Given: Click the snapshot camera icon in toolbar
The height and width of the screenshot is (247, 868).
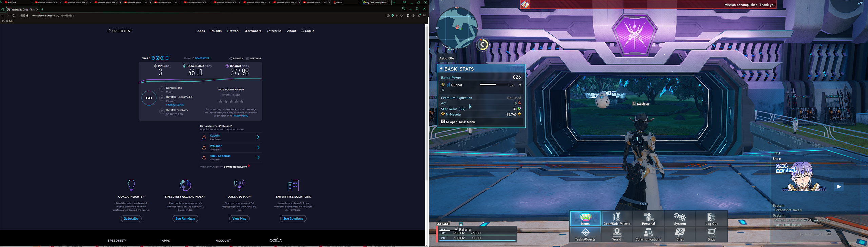Looking at the screenshot, I should (x=388, y=15).
